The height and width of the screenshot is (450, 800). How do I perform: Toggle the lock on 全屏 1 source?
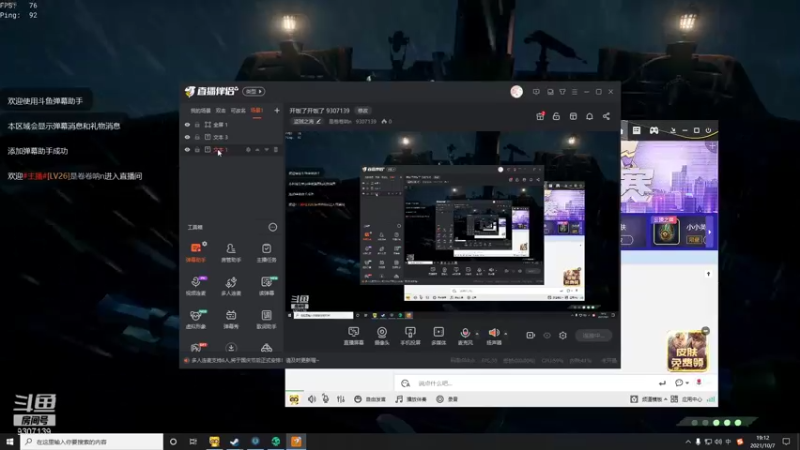coord(197,124)
